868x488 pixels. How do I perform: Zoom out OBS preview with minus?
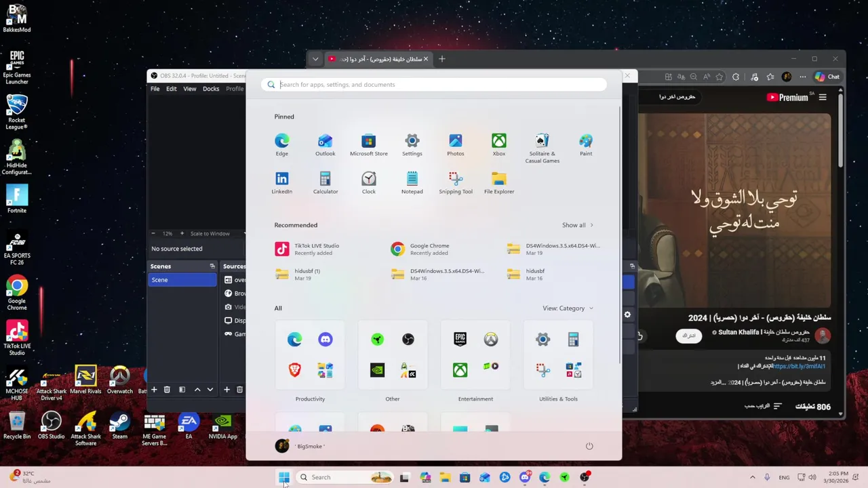pyautogui.click(x=153, y=234)
